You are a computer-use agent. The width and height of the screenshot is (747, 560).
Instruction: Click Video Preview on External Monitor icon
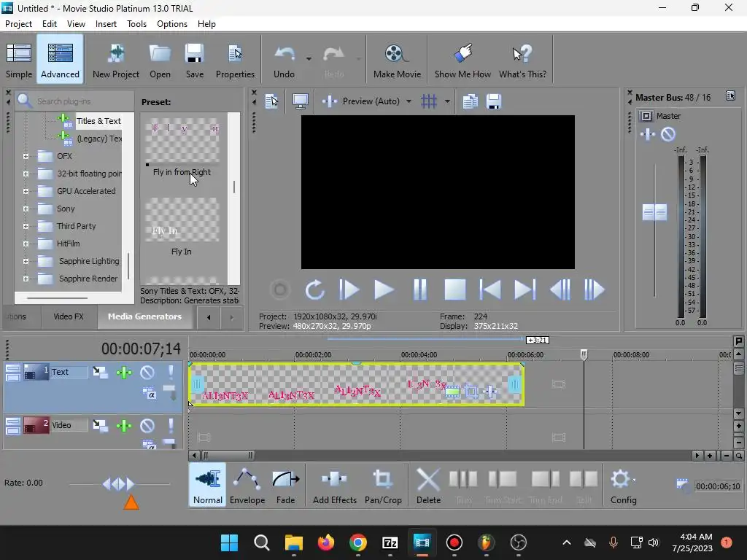(x=300, y=101)
